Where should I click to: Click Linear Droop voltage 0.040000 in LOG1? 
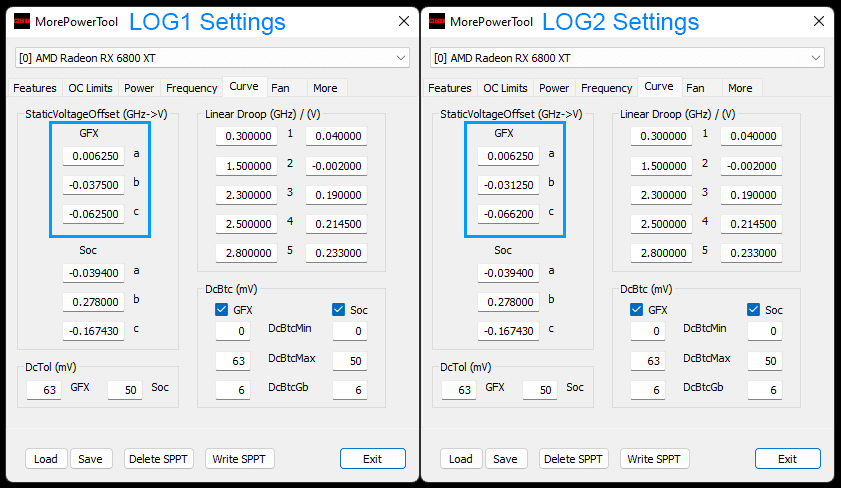point(337,136)
